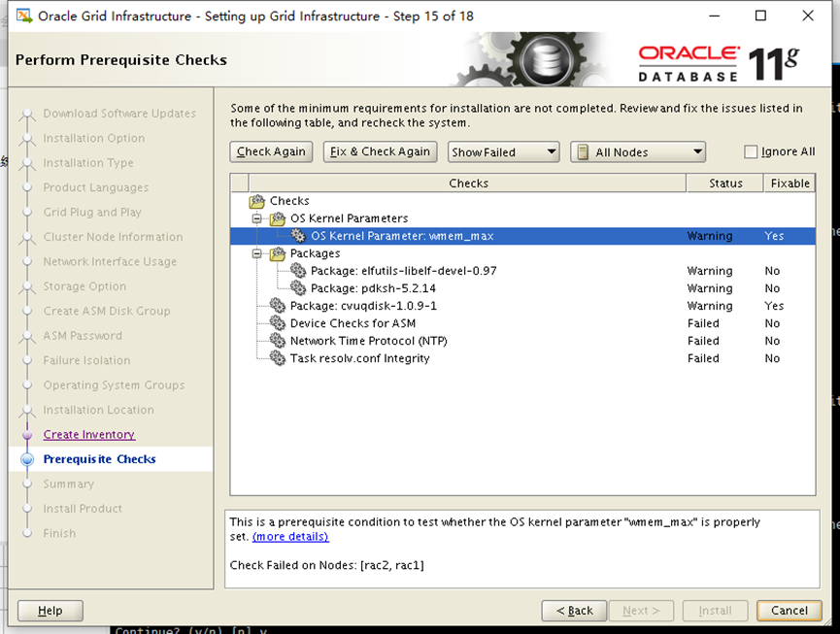Click the Status column header
Image resolution: width=840 pixels, height=634 pixels.
click(725, 184)
